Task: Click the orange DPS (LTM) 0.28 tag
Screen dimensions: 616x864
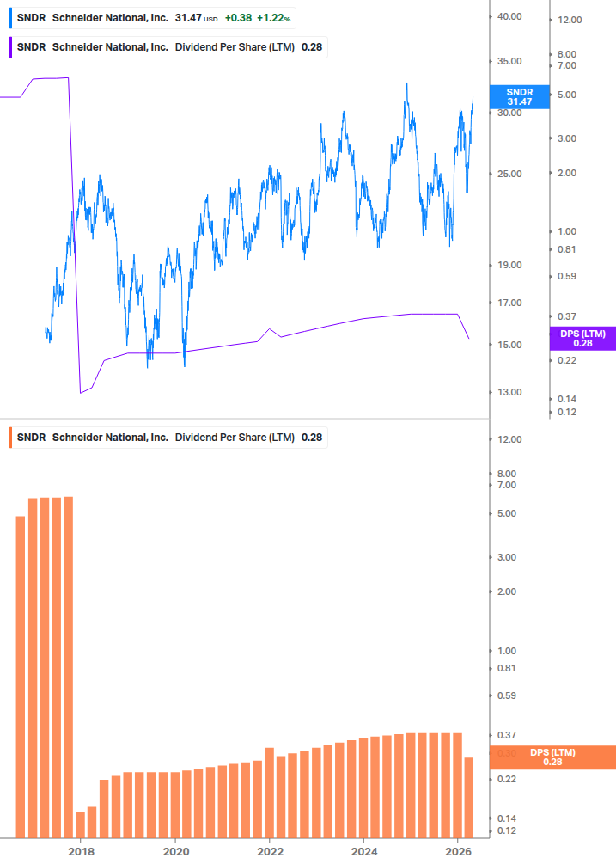Action: (552, 757)
